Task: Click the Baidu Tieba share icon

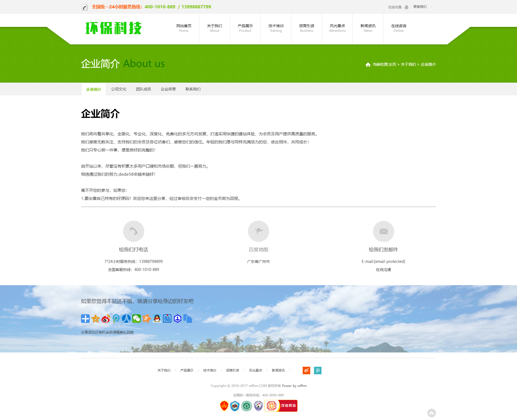Action: (167, 319)
